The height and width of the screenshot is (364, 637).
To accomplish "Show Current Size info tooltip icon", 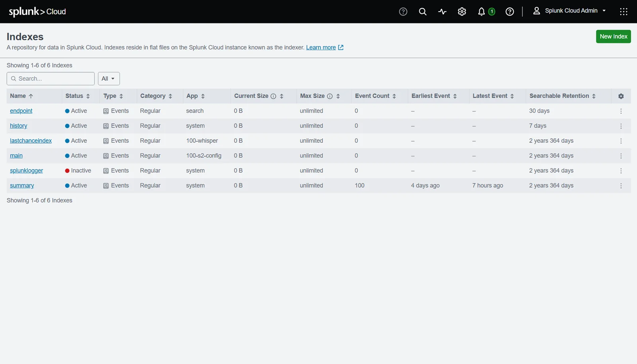I will (x=273, y=96).
